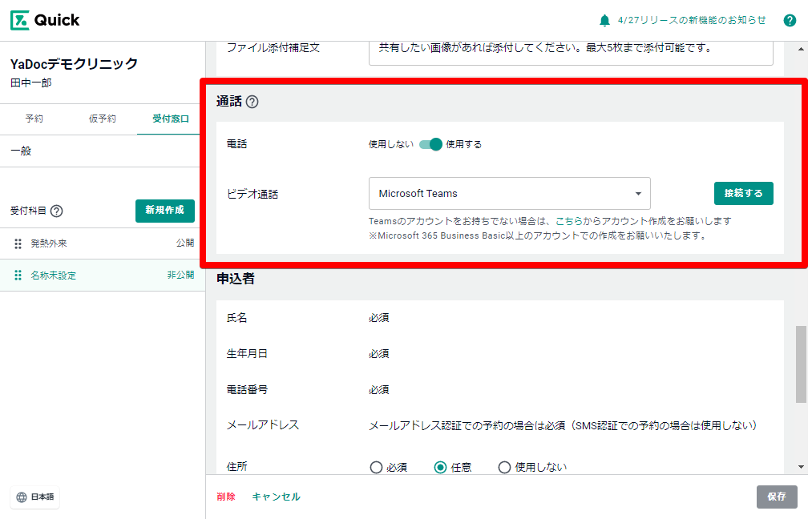The image size is (812, 519).
Task: Click the scrollbar down arrow
Action: pos(801,467)
